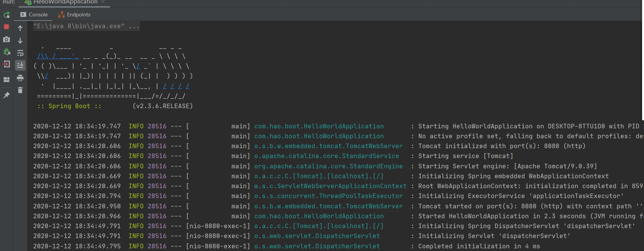Toggle soft-wrap for console output
644x251 pixels.
20,53
